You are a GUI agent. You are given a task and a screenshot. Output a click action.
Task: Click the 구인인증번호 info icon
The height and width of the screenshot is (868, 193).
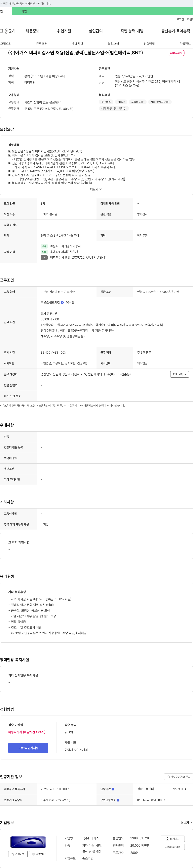click(x=118, y=800)
